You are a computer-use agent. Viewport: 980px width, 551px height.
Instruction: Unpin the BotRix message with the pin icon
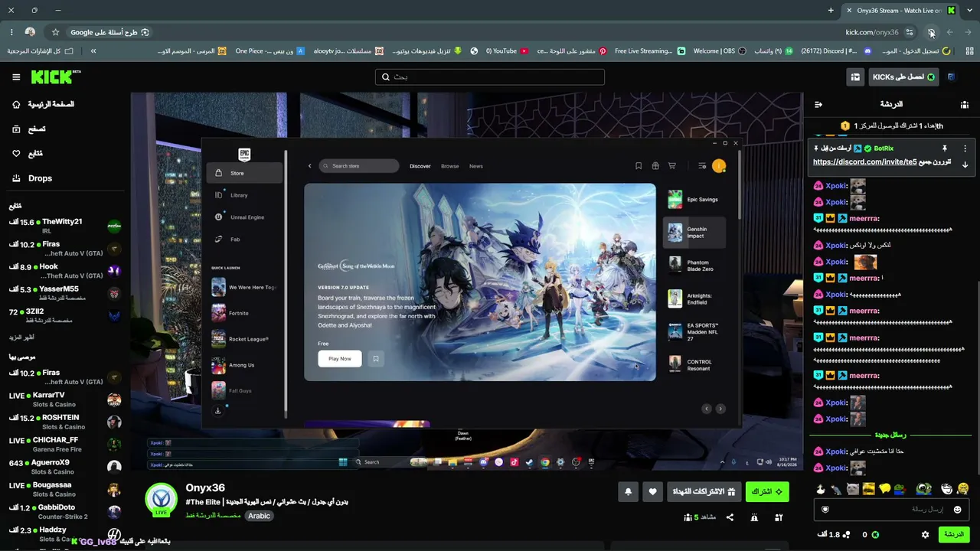(945, 148)
